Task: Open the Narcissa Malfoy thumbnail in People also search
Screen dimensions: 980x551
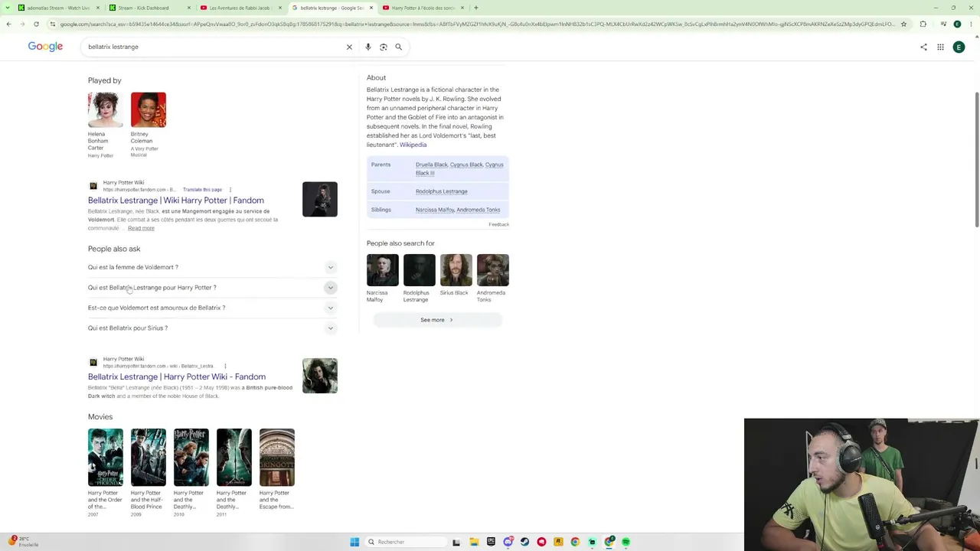Action: [383, 270]
